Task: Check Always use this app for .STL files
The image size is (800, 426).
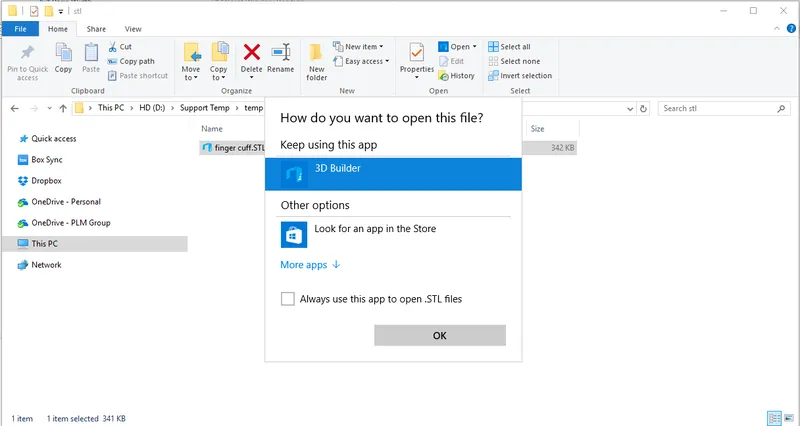Action: pyautogui.click(x=288, y=299)
